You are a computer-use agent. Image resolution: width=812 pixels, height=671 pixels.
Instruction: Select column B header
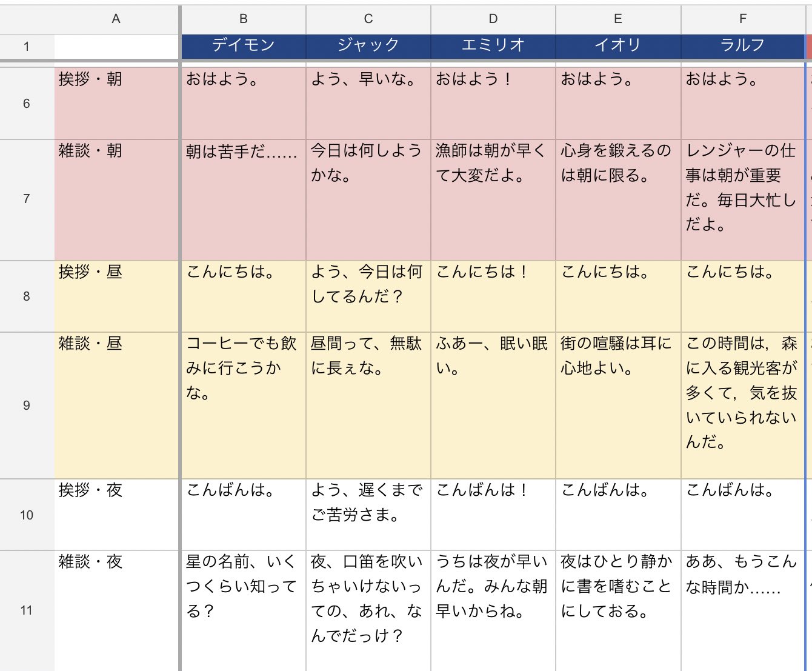point(244,19)
